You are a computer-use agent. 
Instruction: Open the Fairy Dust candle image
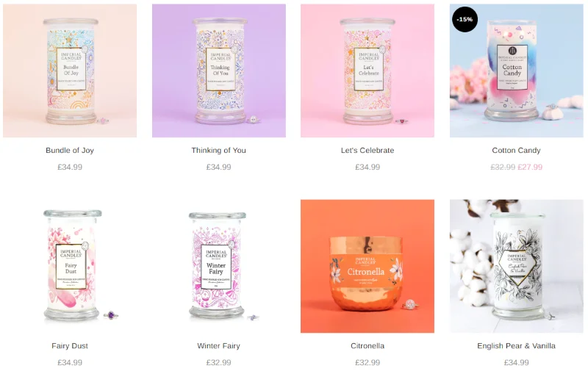coord(70,266)
